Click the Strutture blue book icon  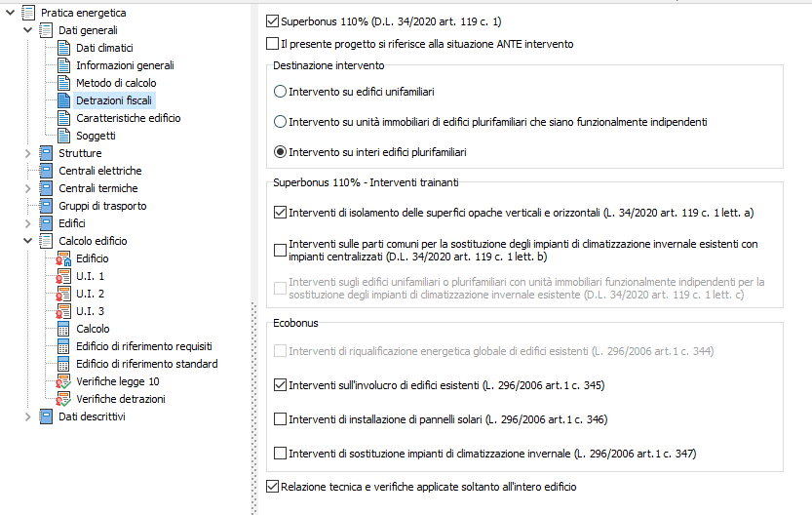point(46,153)
